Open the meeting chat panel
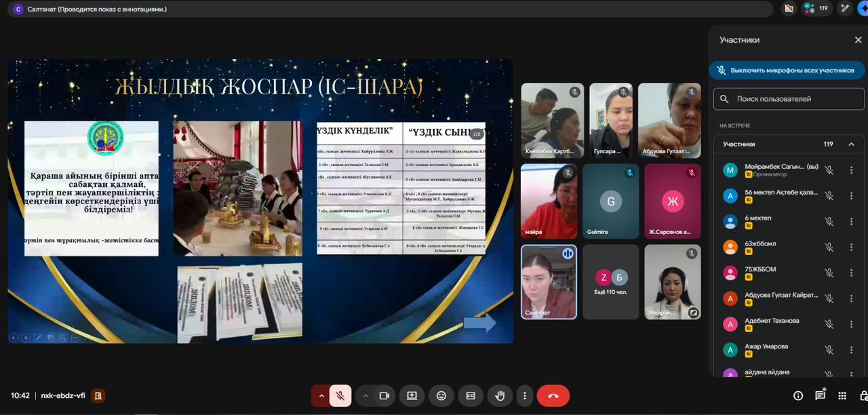The width and height of the screenshot is (868, 415). [x=820, y=395]
